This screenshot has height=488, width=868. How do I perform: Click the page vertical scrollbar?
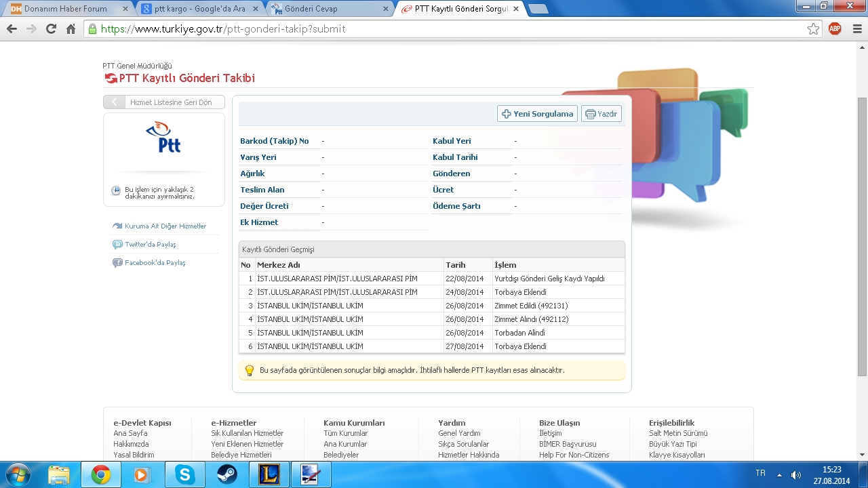pyautogui.click(x=863, y=237)
